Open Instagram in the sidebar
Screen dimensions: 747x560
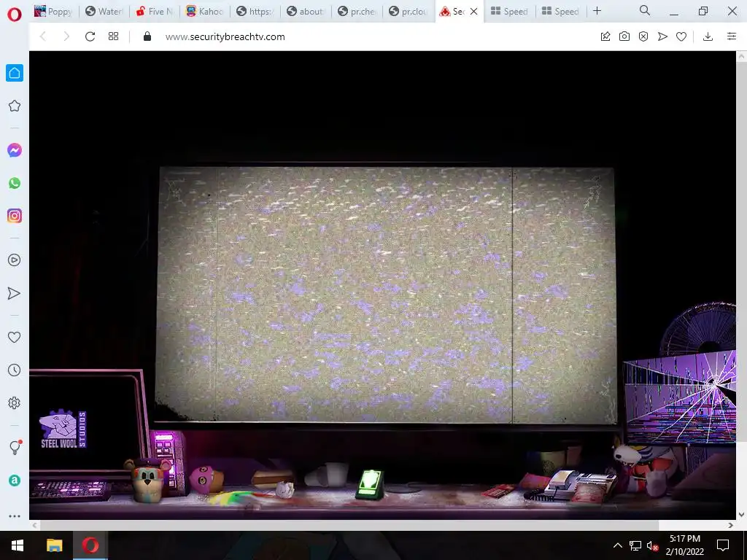click(x=15, y=216)
